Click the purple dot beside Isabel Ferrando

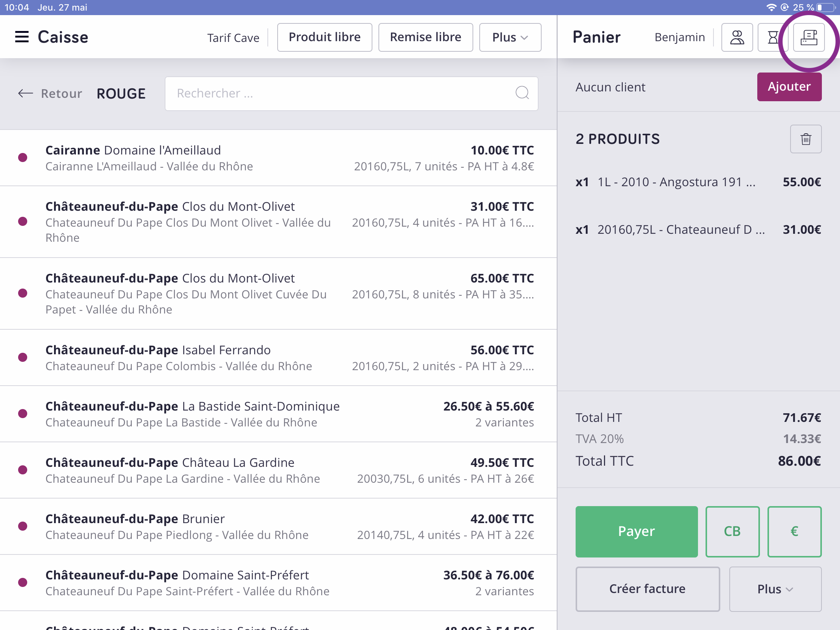23,357
